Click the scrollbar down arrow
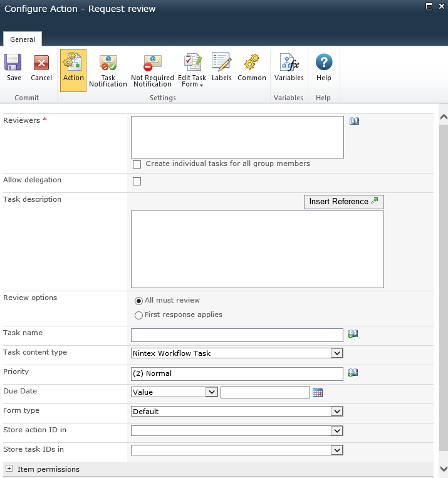 click(x=444, y=469)
